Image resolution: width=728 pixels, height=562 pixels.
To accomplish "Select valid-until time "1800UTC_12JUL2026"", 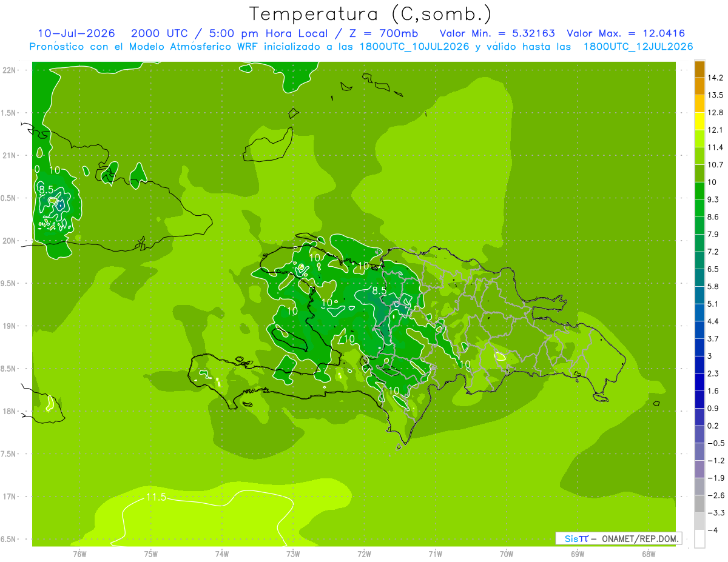I will 638,47.
